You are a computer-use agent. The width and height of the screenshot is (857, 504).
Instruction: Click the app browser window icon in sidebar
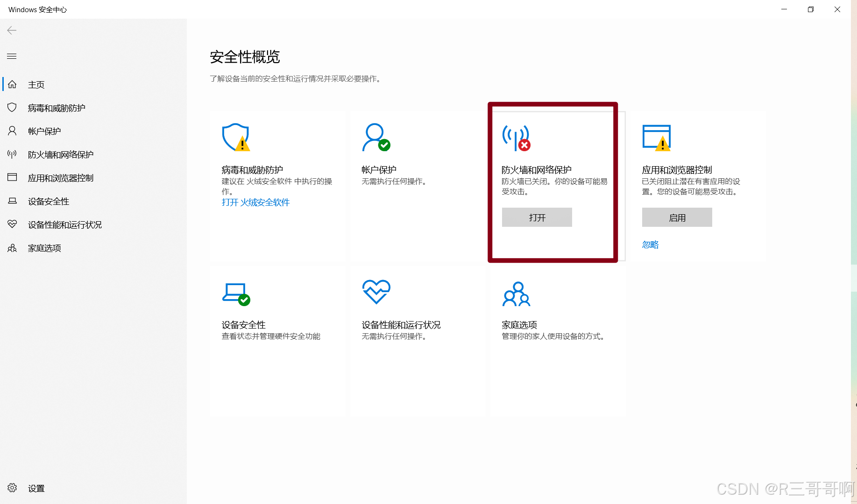[12, 177]
